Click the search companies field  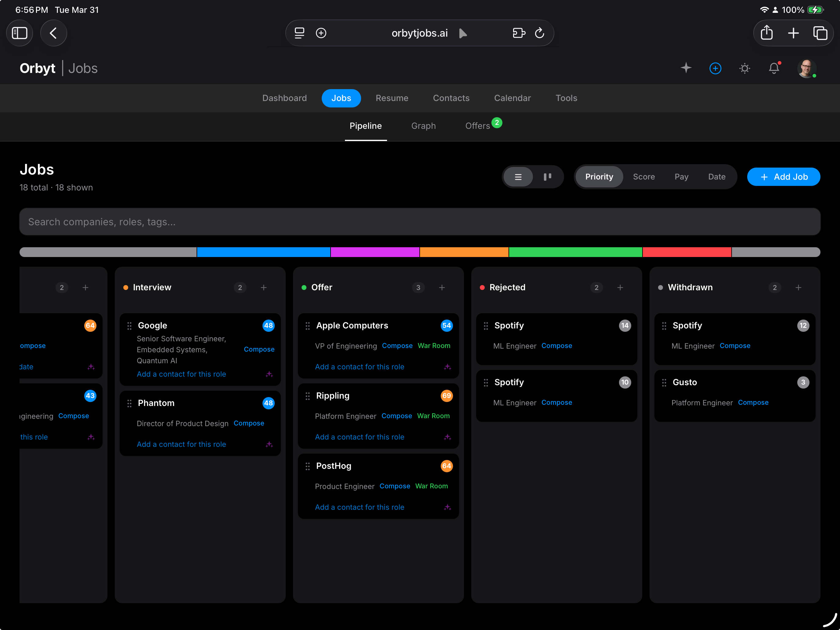[x=420, y=221]
